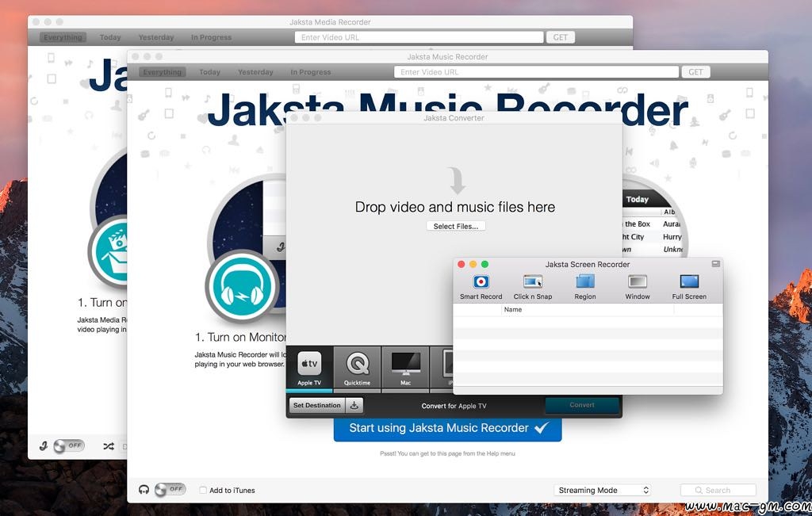Click the "Convert for Apple TV" status text

coord(454,406)
